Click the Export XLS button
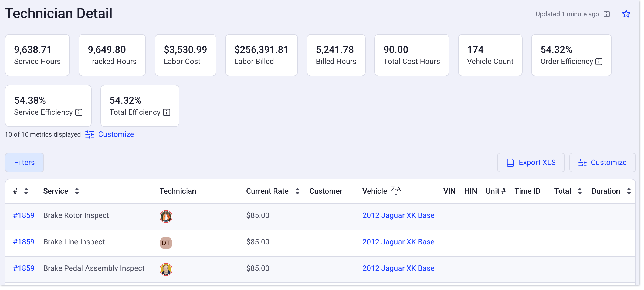The height and width of the screenshot is (290, 644). (x=531, y=163)
